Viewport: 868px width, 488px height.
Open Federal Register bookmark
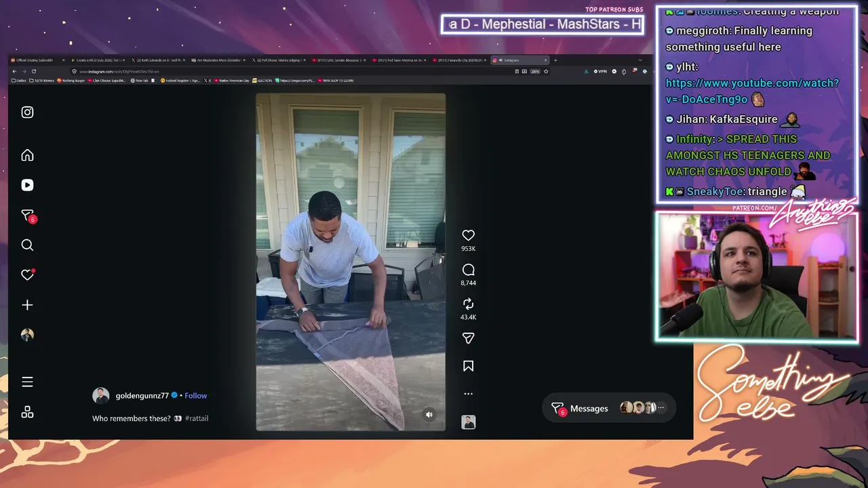click(x=180, y=81)
